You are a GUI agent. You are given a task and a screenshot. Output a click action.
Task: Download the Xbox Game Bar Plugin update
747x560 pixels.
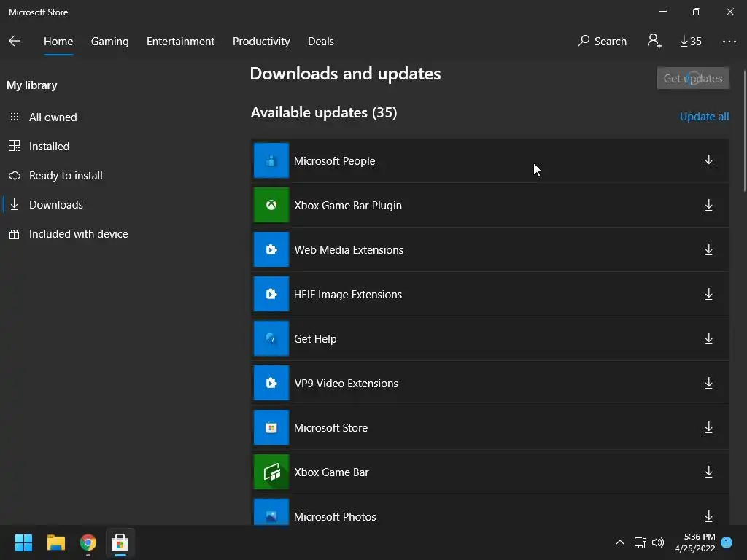708,205
